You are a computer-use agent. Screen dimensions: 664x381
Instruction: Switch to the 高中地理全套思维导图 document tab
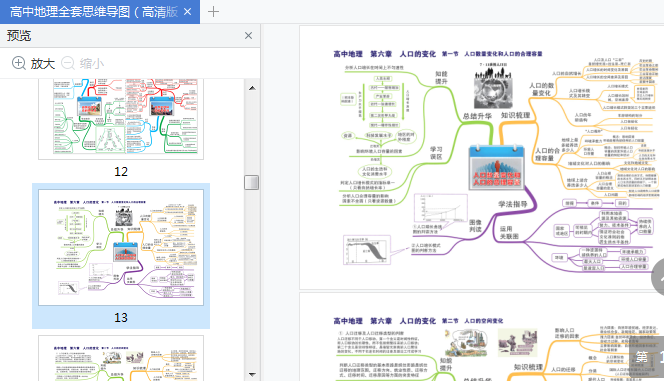[94, 12]
